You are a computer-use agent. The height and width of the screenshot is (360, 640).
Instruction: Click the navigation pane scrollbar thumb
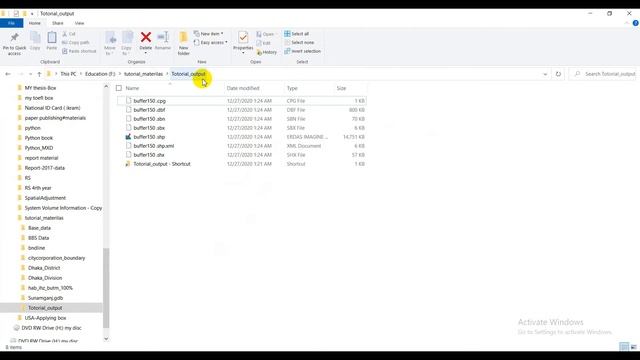pyautogui.click(x=106, y=288)
